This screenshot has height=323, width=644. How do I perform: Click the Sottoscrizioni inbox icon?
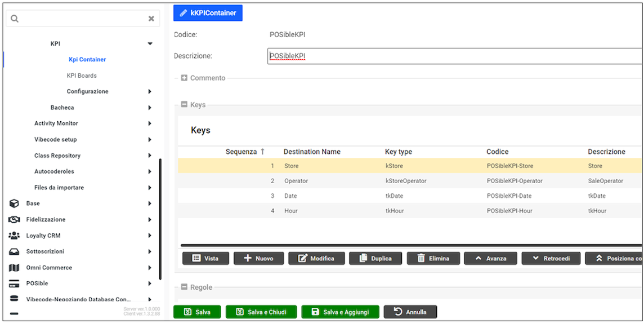[15, 251]
